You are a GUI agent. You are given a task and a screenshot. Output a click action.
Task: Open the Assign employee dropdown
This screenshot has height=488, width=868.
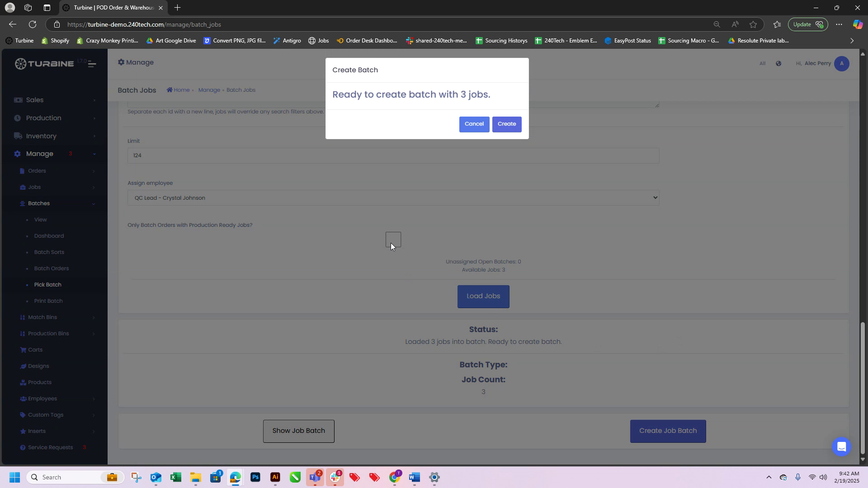tap(393, 198)
